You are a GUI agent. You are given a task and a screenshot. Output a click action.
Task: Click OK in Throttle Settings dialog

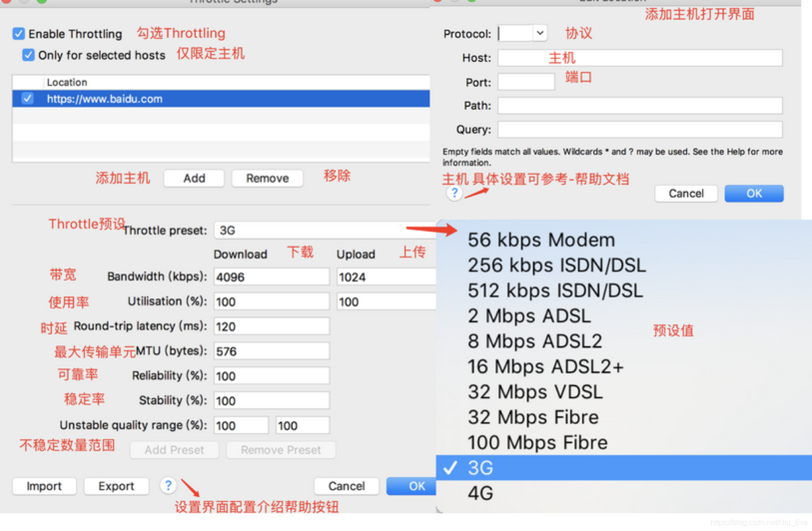point(412,486)
